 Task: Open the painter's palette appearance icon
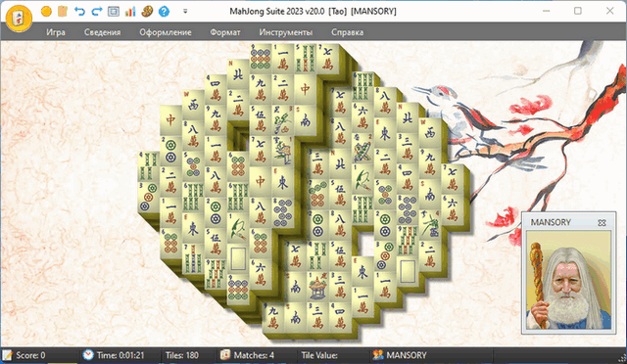(147, 11)
